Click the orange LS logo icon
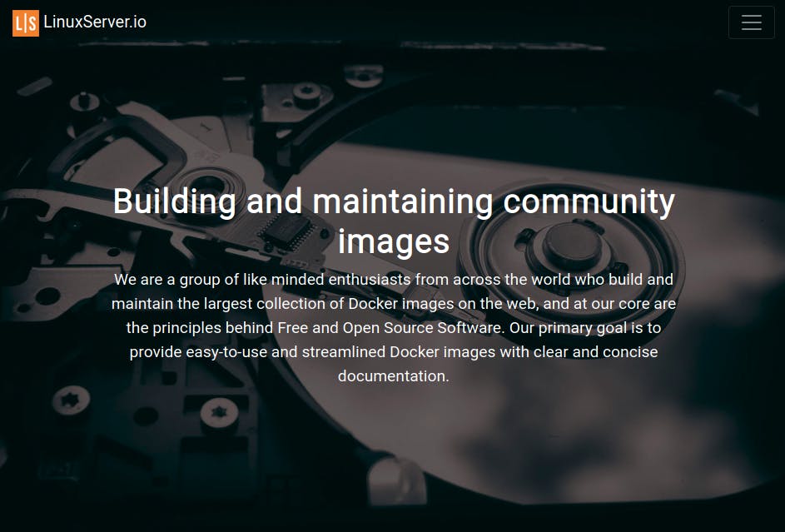The width and height of the screenshot is (785, 532). tap(26, 23)
